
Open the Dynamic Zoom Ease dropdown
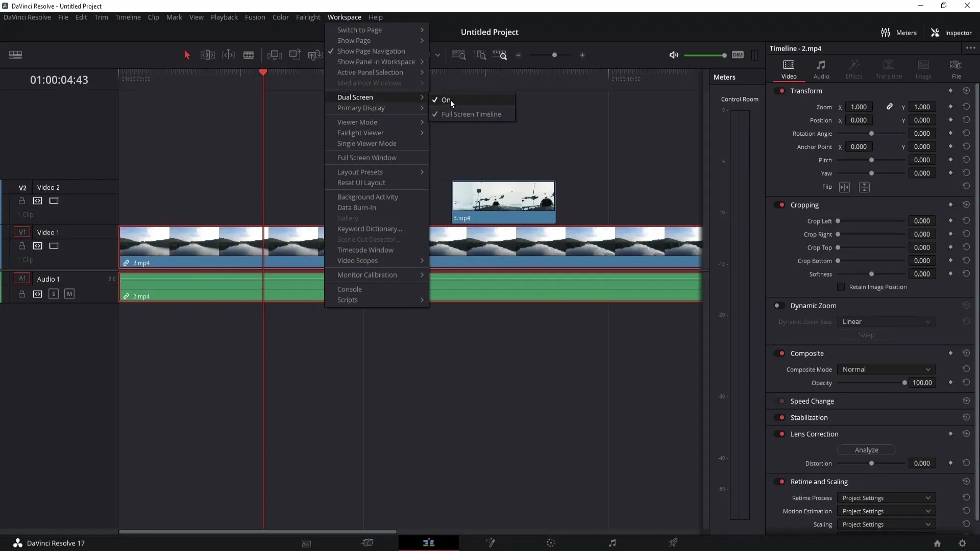point(886,322)
